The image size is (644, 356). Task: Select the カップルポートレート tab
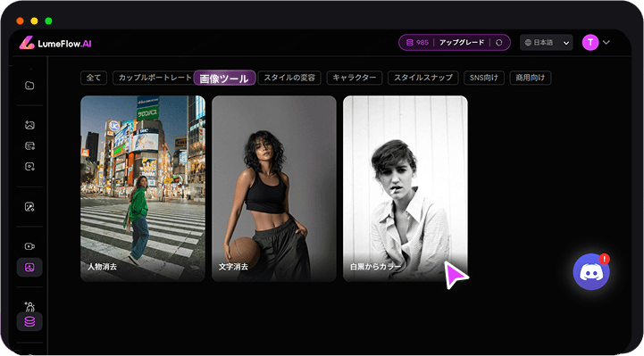point(155,78)
